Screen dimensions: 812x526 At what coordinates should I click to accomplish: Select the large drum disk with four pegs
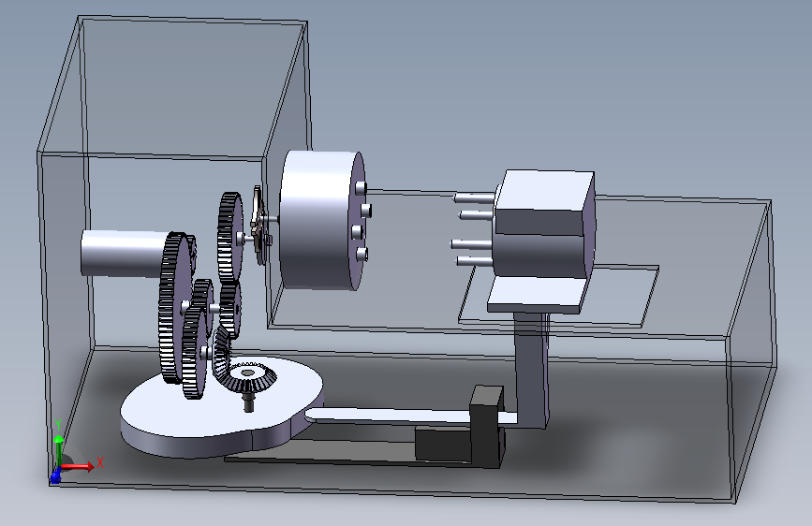[322, 220]
